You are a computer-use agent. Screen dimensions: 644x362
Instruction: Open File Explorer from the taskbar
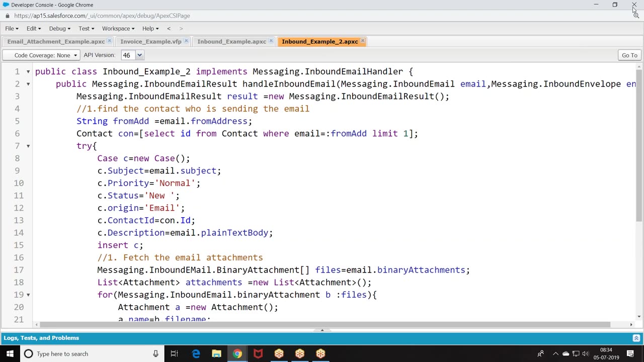pyautogui.click(x=216, y=354)
